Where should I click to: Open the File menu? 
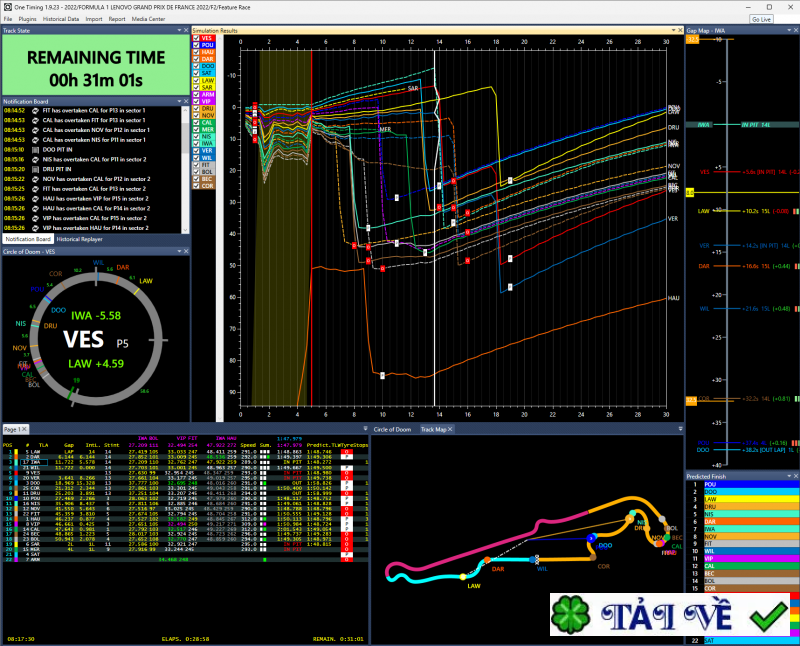[8, 19]
